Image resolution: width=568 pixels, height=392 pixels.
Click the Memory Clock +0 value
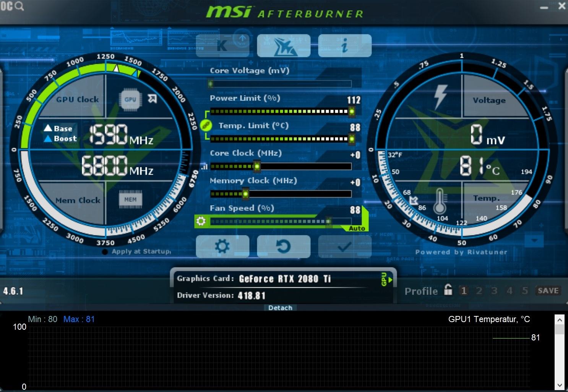tap(355, 183)
